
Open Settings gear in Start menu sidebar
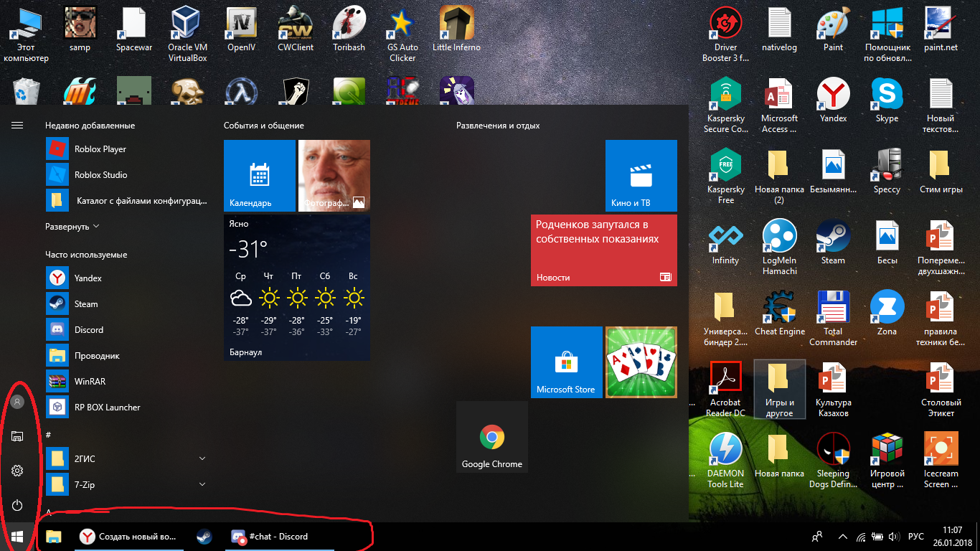(x=17, y=471)
